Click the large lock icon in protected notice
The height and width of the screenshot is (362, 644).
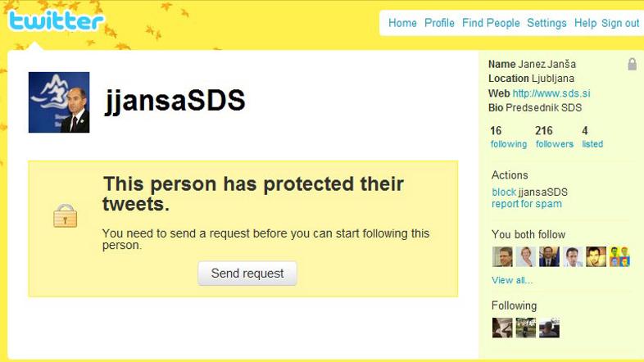tap(65, 215)
